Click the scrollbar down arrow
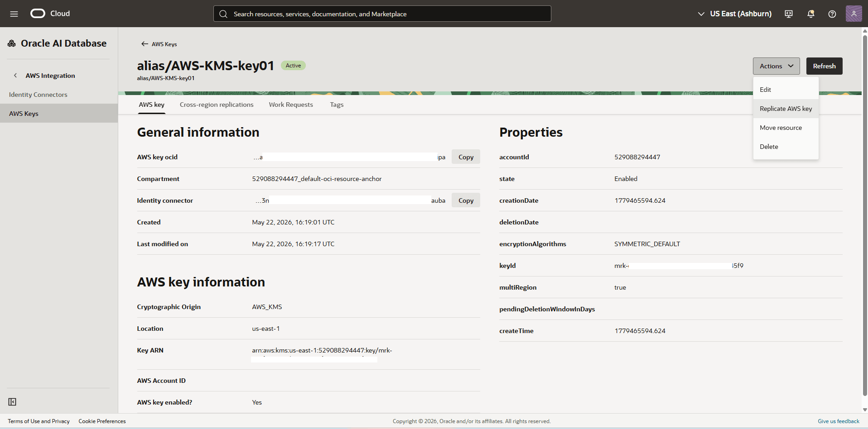 865,410
